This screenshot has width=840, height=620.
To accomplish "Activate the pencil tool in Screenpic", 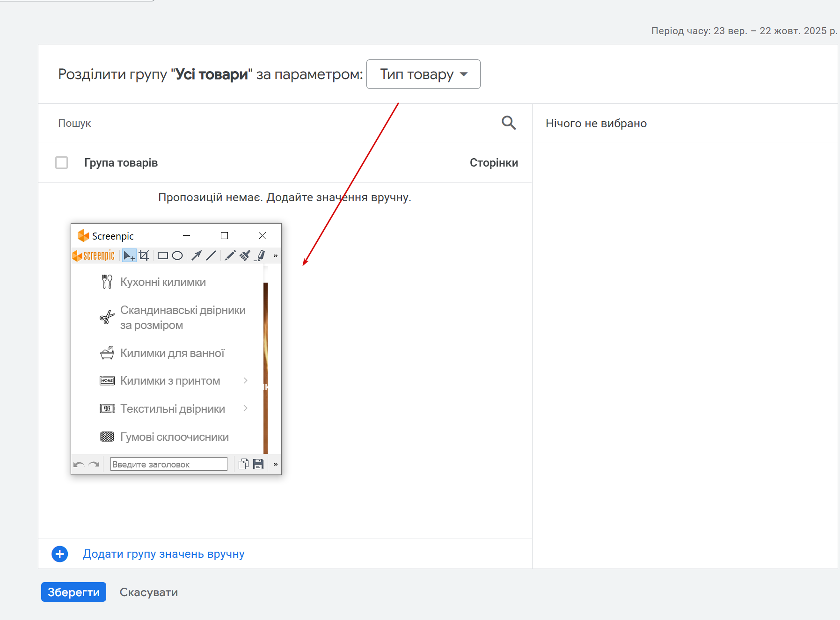I will 230,255.
